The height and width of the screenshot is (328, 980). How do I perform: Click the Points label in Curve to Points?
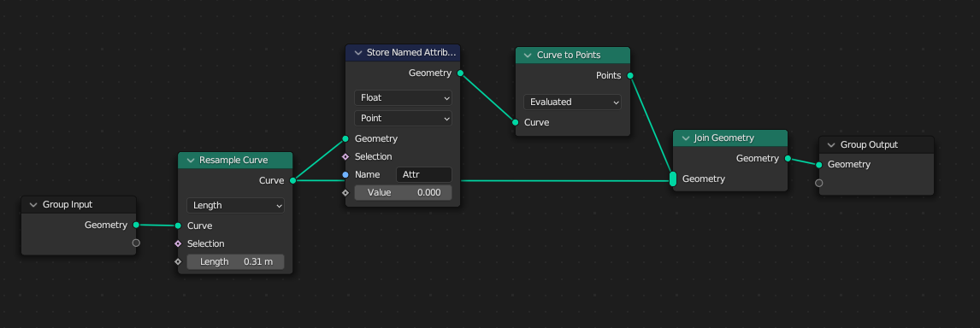point(609,76)
